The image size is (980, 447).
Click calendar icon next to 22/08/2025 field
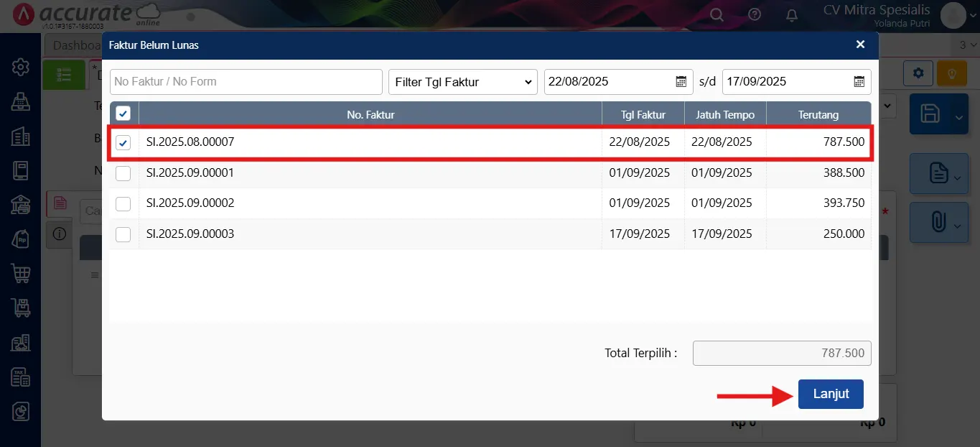[x=681, y=82]
